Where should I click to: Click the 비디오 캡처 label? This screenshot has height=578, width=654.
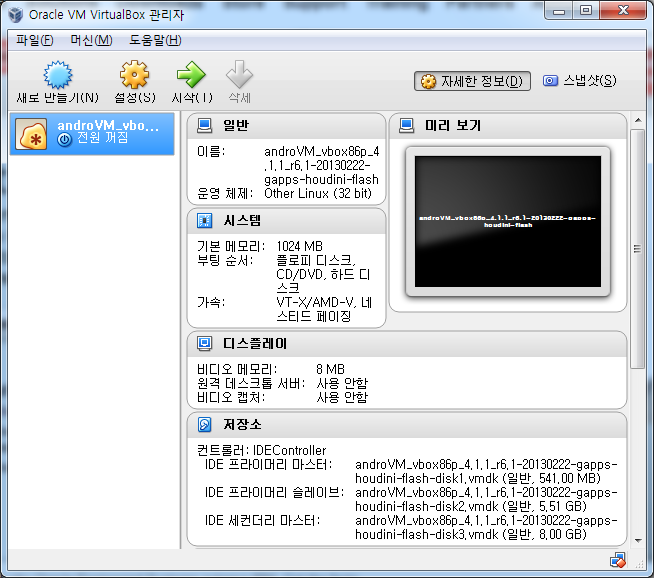pyautogui.click(x=231, y=397)
